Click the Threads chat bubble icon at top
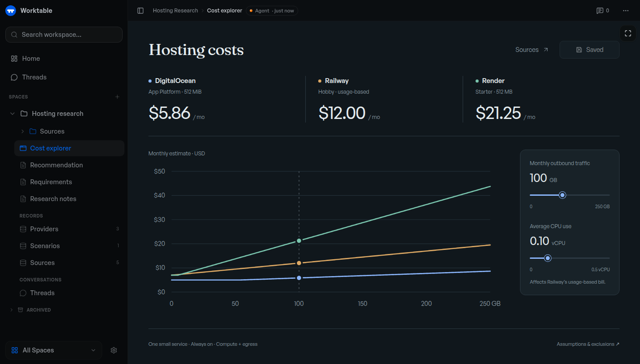 pyautogui.click(x=14, y=77)
